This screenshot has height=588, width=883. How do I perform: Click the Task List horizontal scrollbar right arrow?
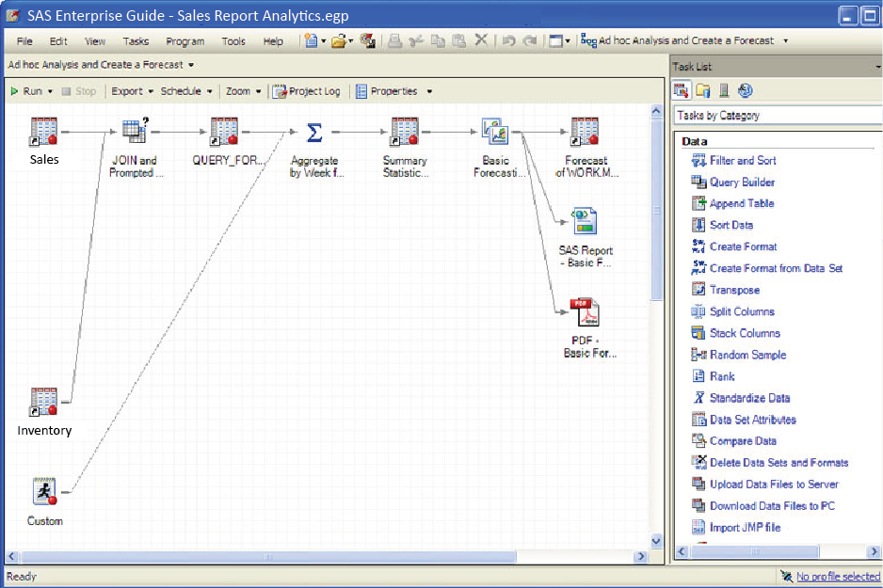click(x=874, y=551)
